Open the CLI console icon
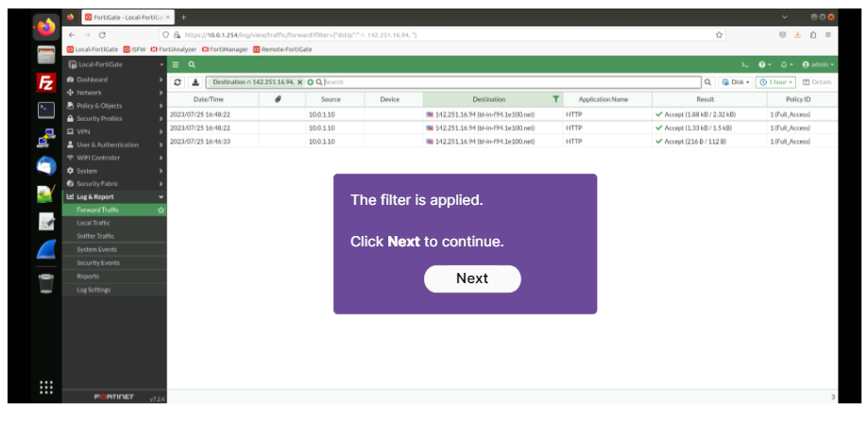 (x=745, y=65)
